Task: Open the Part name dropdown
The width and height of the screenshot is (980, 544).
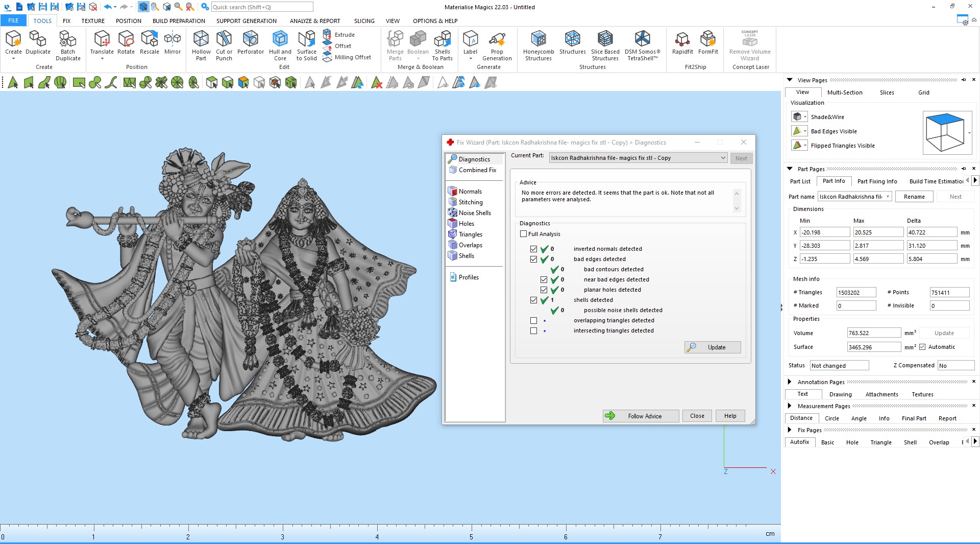Action: (854, 197)
